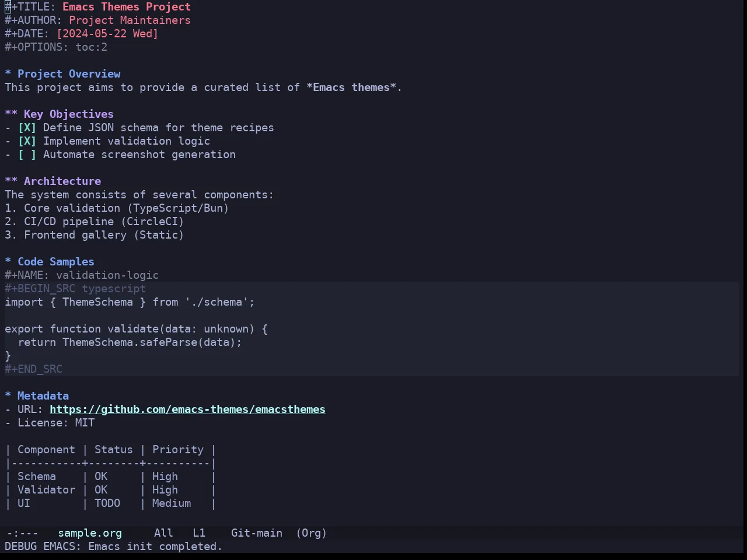Toggle the 'Define JSON schema' checkbox

(27, 128)
